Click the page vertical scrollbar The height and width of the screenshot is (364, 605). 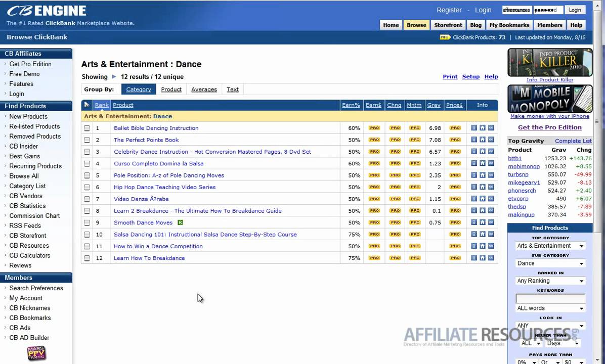[596, 121]
